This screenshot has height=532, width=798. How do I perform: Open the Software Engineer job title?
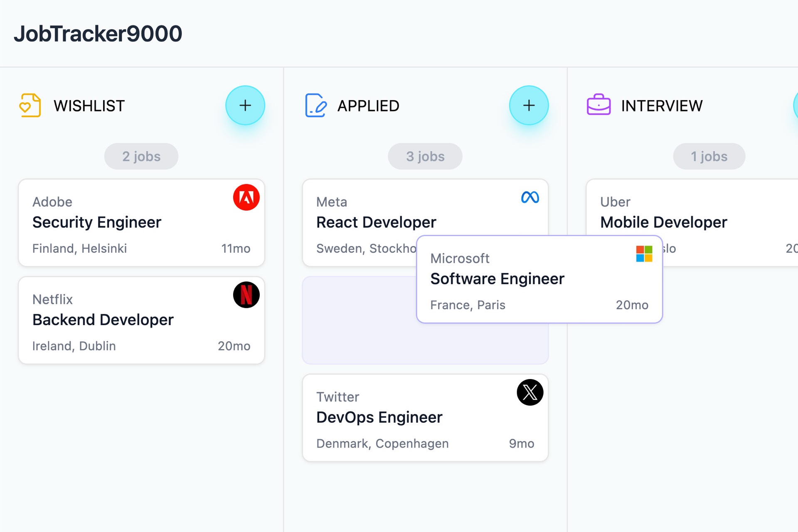(x=498, y=279)
